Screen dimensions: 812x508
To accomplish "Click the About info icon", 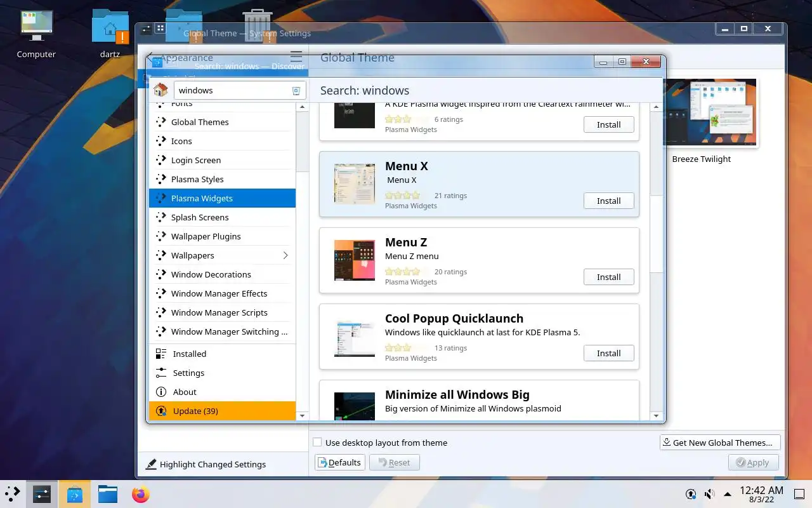I will [161, 392].
